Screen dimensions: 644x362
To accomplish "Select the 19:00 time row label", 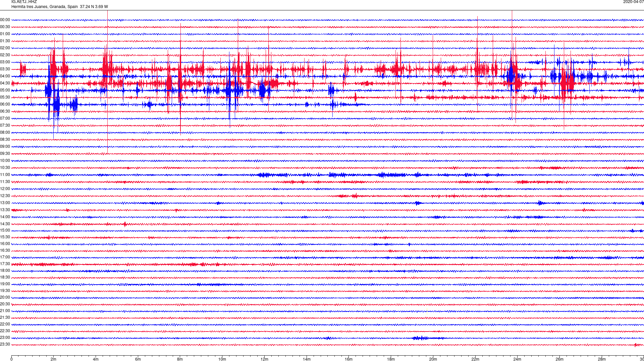I will (5, 284).
